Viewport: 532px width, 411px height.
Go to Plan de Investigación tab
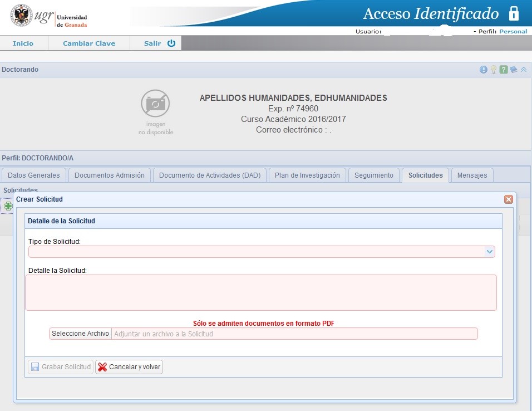307,175
